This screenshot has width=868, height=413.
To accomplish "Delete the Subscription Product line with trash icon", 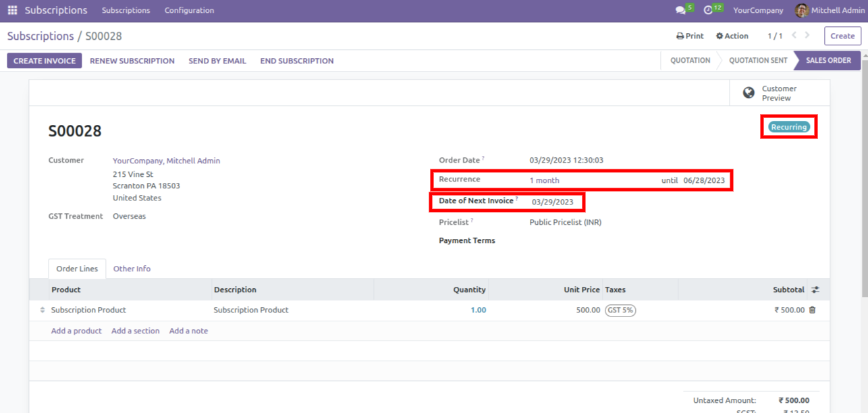I will [812, 310].
